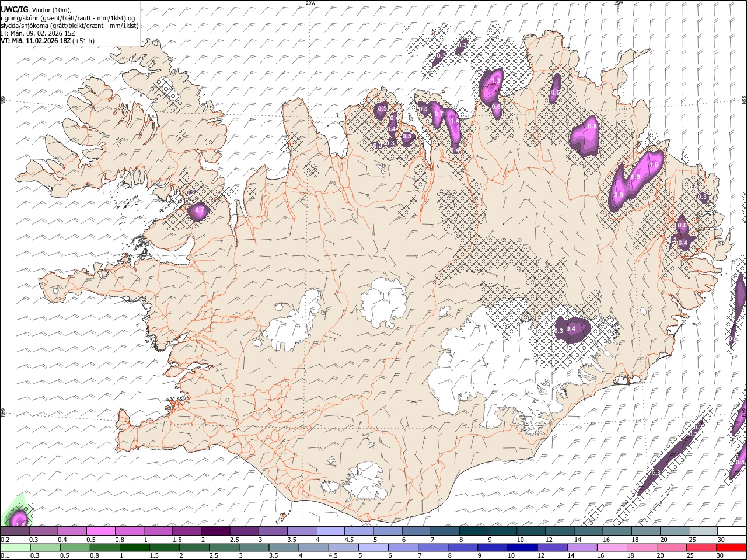747x560 pixels.
Task: Pick the snow-scale swatch between 0.2 and 0.3
Action: 15,531
